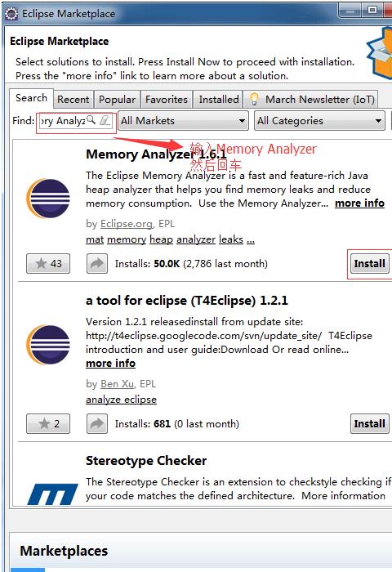Screen dimensions: 392x572
Task: Switch to the Popular tab
Action: 117,100
